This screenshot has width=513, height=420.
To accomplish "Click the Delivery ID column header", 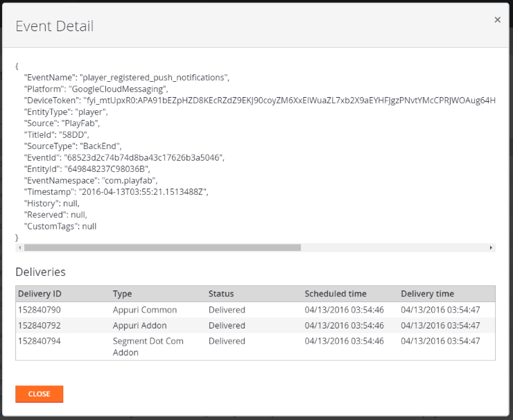I will [40, 294].
